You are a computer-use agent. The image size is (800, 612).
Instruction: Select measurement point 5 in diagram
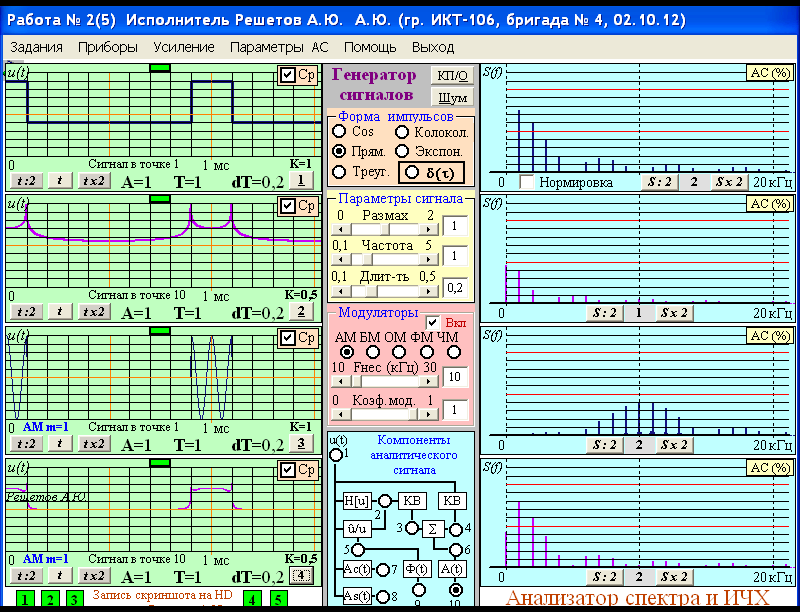pos(358,550)
